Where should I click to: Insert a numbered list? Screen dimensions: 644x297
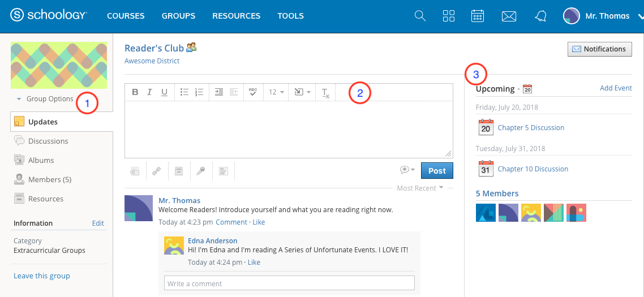[x=199, y=92]
